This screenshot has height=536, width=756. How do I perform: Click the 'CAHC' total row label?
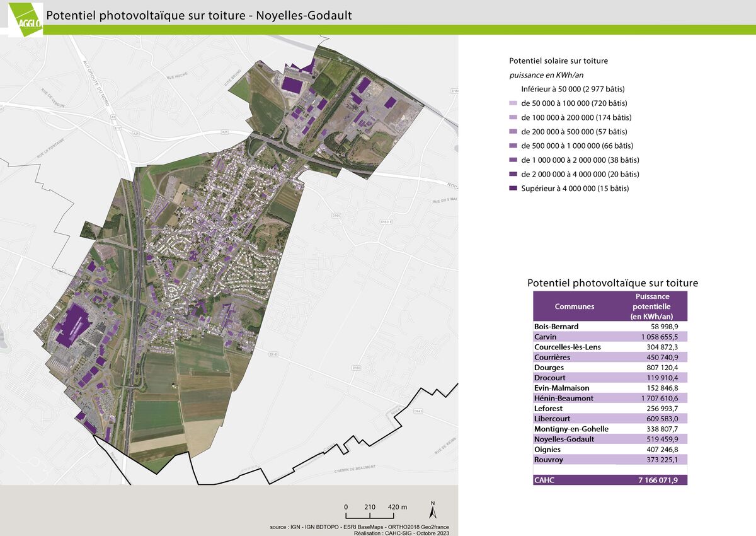pyautogui.click(x=545, y=480)
